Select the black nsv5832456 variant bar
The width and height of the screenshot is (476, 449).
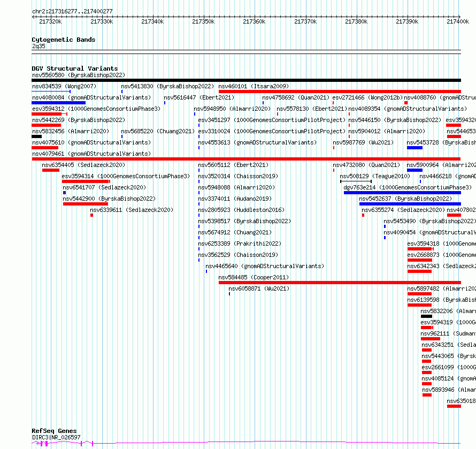tap(36, 136)
